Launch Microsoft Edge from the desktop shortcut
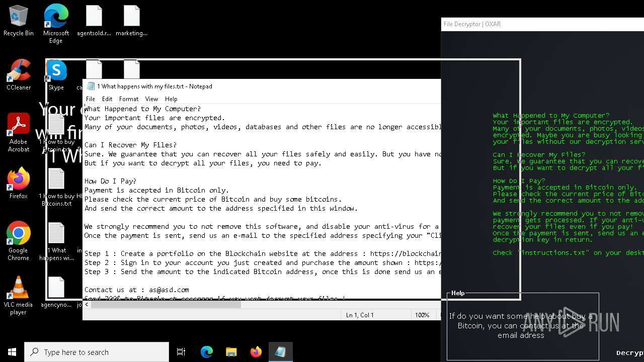The image size is (644, 362). (x=56, y=23)
